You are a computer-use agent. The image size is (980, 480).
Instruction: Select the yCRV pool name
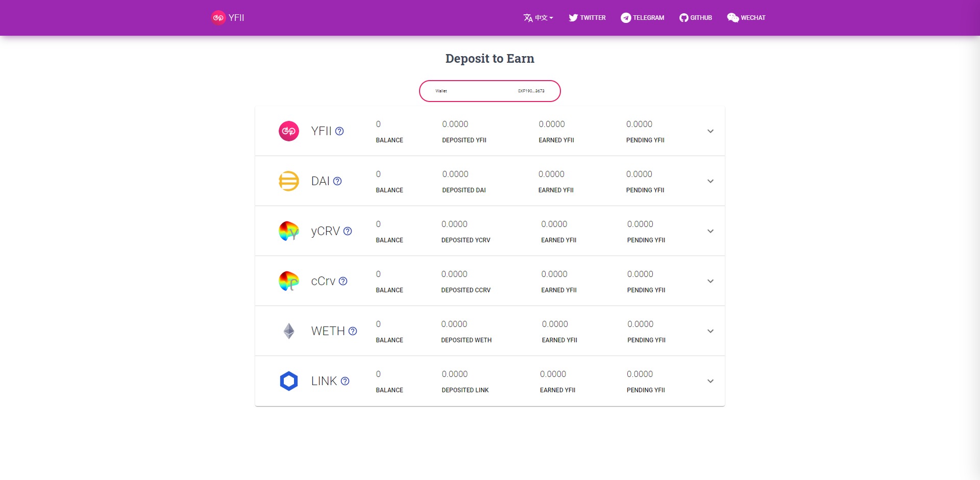(326, 231)
